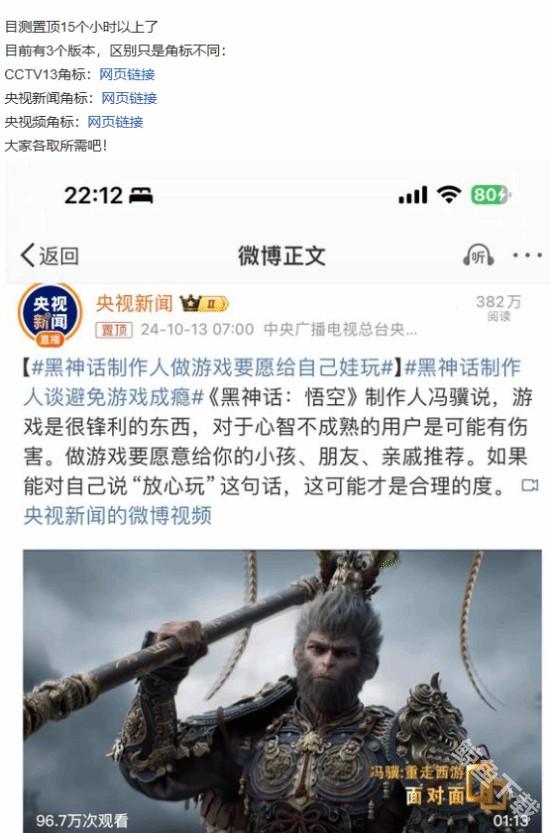Open 央视新闻的微博视频 link
The height and width of the screenshot is (833, 550).
[x=117, y=515]
